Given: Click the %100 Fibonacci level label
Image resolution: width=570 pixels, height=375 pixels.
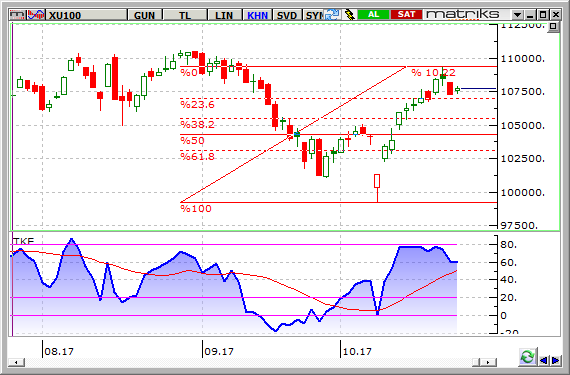Looking at the screenshot, I should pyautogui.click(x=196, y=209).
